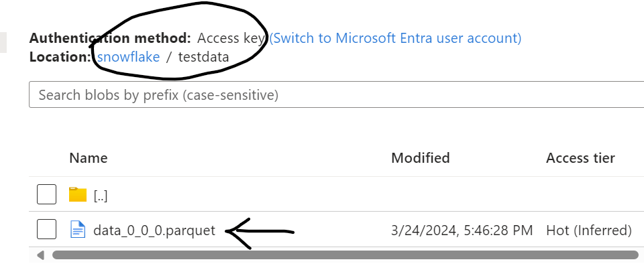This screenshot has width=644, height=274.
Task: Click the blue parquet file icon
Action: coord(78,230)
